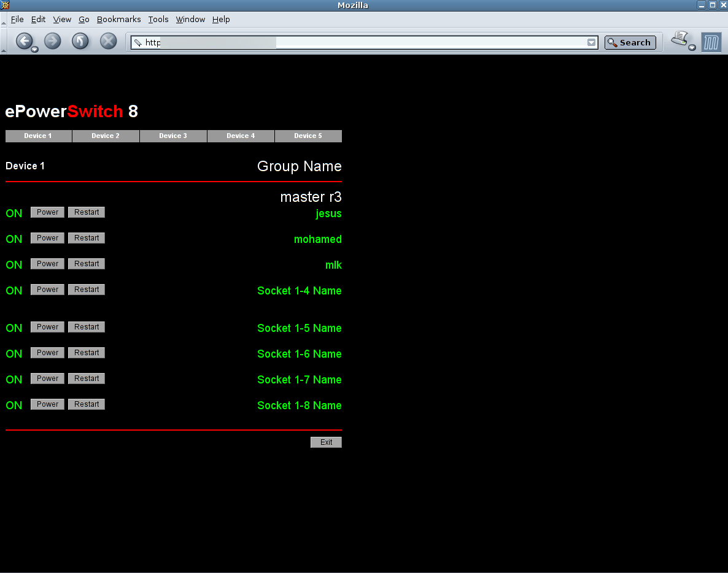Click the Mozilla throbber logo icon
This screenshot has height=573, width=728.
point(711,42)
